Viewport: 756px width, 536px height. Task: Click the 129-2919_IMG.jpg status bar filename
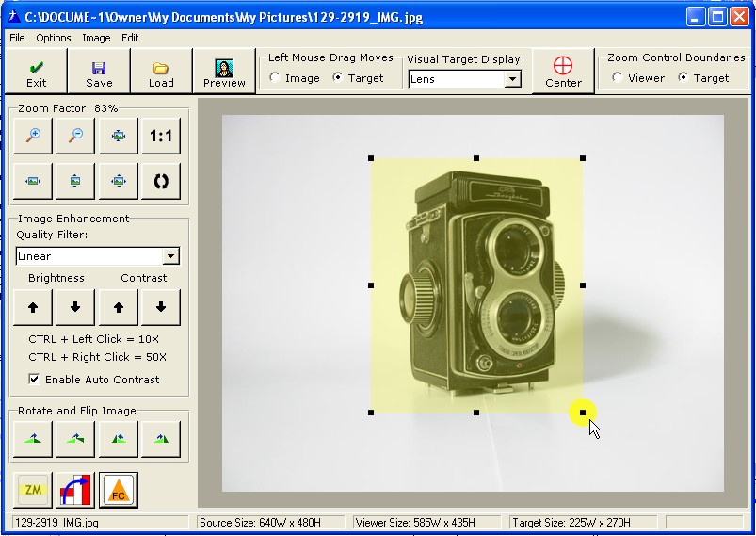(x=56, y=523)
